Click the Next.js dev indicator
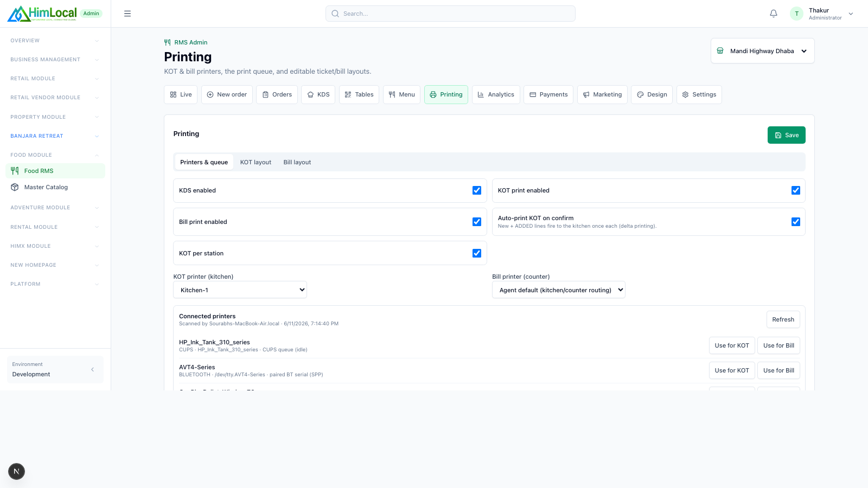 [16, 471]
